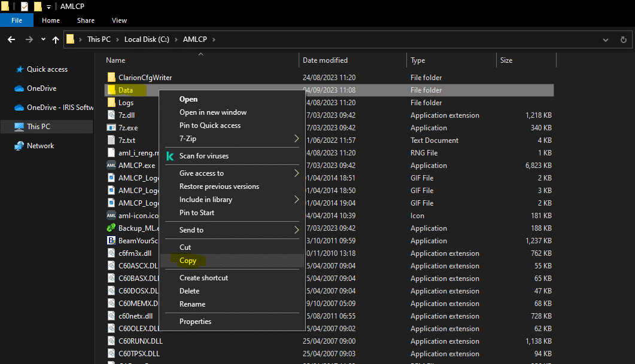Click the aml-icon.ico file icon
The image size is (635, 364).
(111, 215)
